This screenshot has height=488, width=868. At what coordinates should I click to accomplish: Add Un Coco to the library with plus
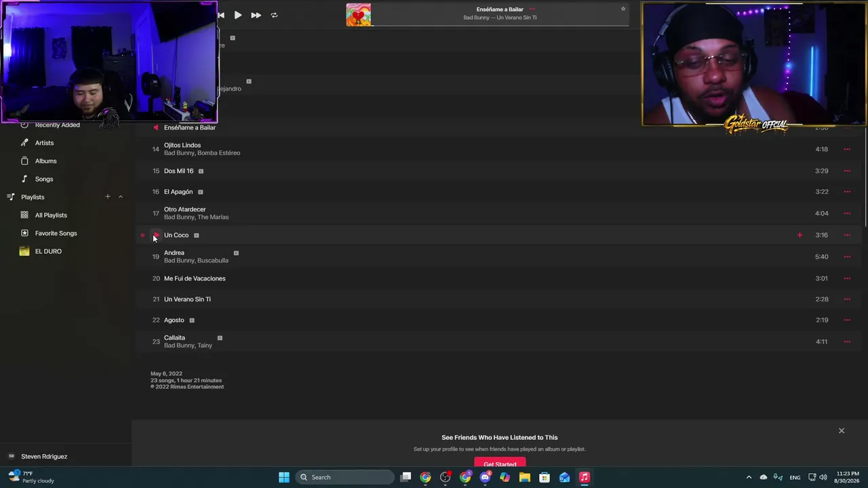click(x=800, y=235)
